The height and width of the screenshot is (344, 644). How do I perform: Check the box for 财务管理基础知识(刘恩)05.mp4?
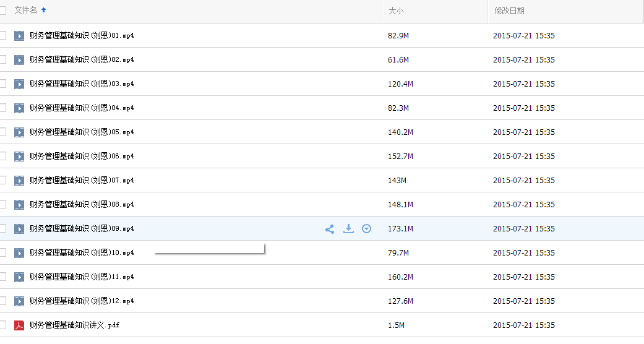[x=2, y=132]
